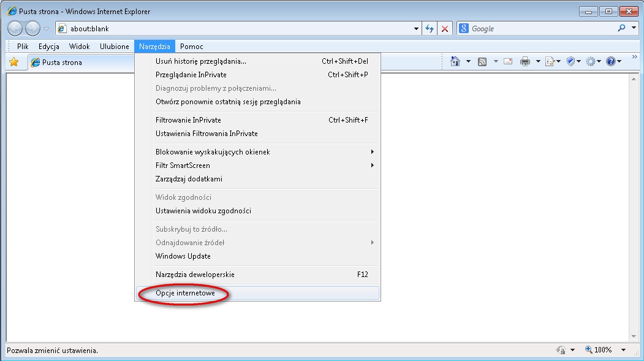Close the open Narzędzia menu
Screen dimensions: 644x361
coord(154,47)
